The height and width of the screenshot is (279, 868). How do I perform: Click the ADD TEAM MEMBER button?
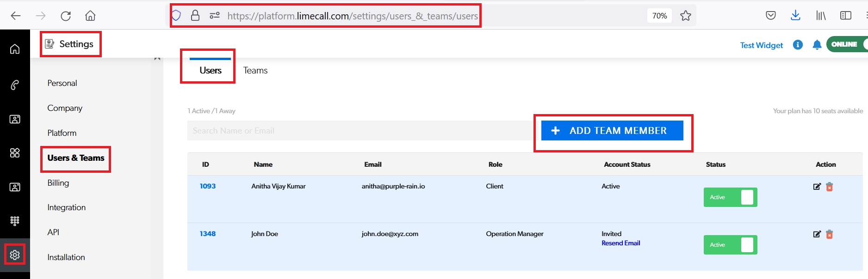tap(612, 131)
